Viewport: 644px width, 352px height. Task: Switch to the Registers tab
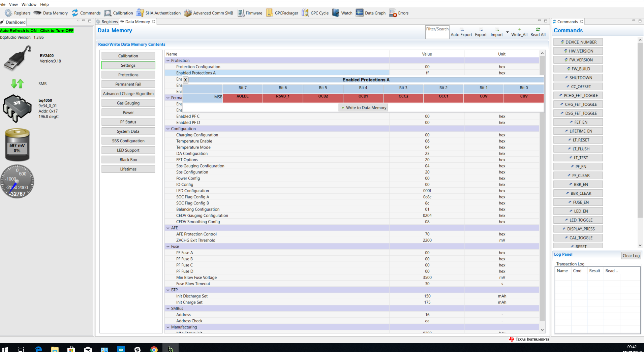point(108,22)
